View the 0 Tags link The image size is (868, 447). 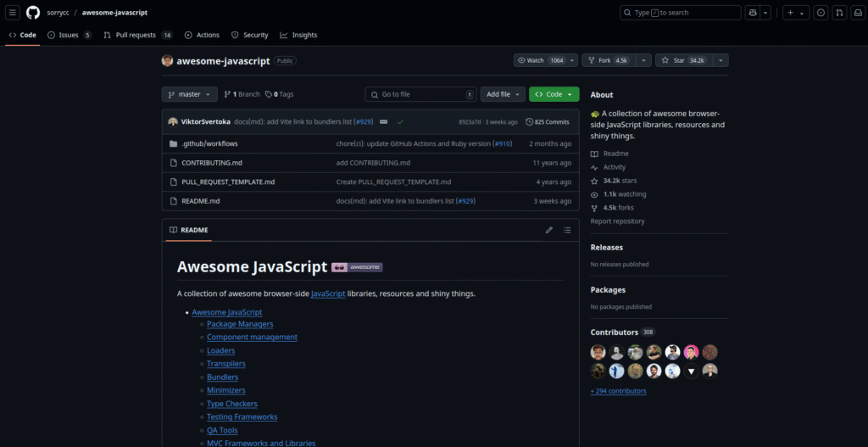pyautogui.click(x=280, y=94)
